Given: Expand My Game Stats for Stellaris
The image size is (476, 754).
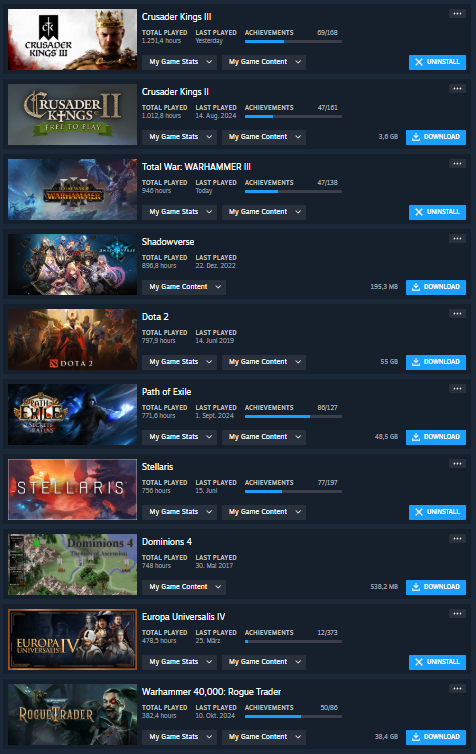Looking at the screenshot, I should 179,512.
